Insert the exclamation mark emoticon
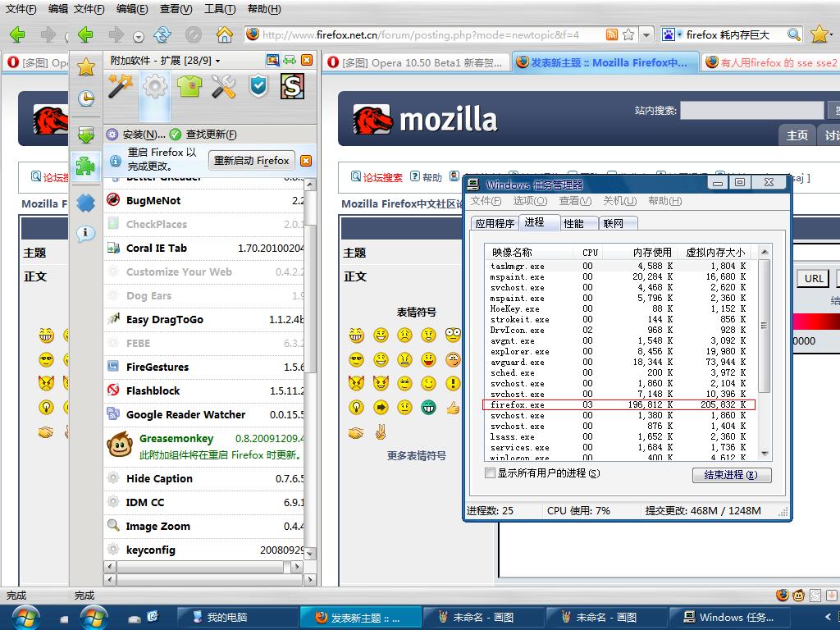Viewport: 840px width, 630px height. [453, 384]
